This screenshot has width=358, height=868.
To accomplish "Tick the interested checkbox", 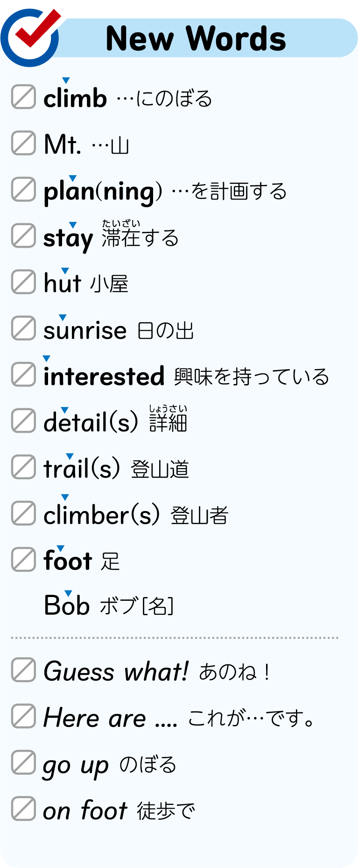I will [23, 374].
